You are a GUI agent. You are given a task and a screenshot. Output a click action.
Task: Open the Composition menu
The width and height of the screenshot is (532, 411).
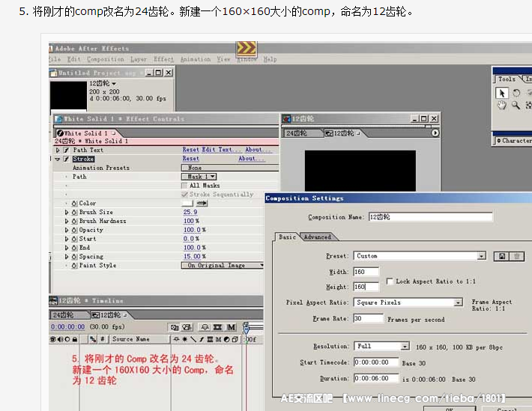click(x=106, y=59)
